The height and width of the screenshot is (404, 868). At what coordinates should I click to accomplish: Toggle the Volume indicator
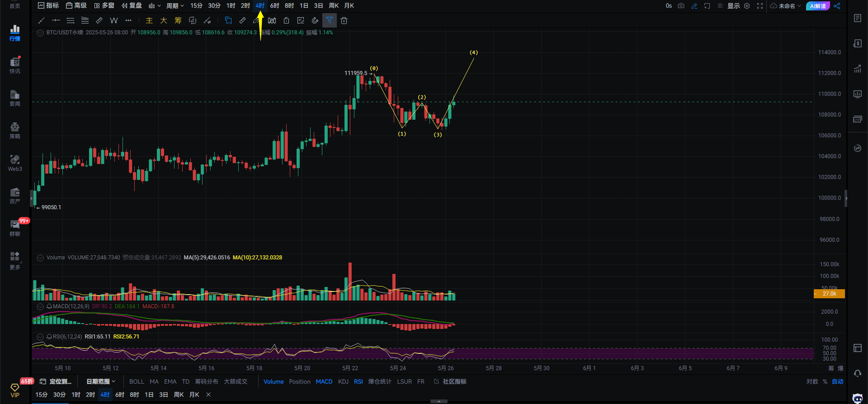(x=274, y=381)
